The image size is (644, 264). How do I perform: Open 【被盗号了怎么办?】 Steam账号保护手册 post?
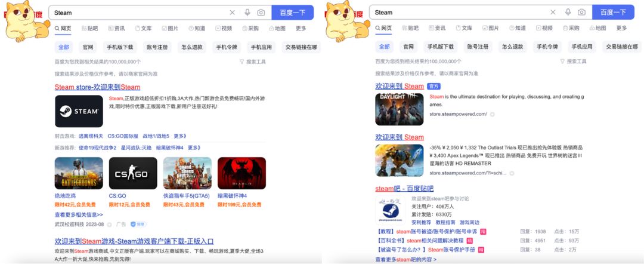click(425, 250)
